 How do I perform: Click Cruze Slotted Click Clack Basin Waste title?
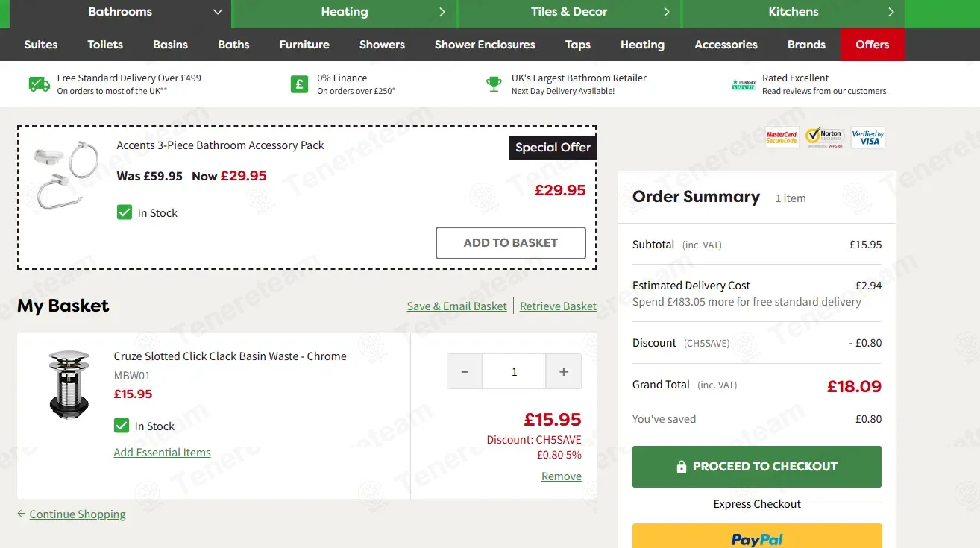[x=230, y=356]
